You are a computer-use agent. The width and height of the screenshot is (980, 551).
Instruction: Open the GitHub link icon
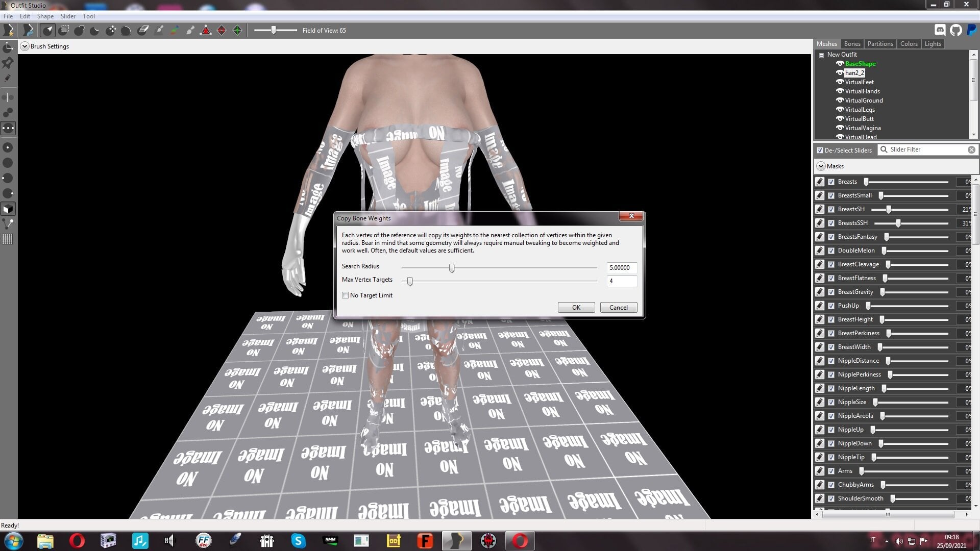pyautogui.click(x=956, y=31)
